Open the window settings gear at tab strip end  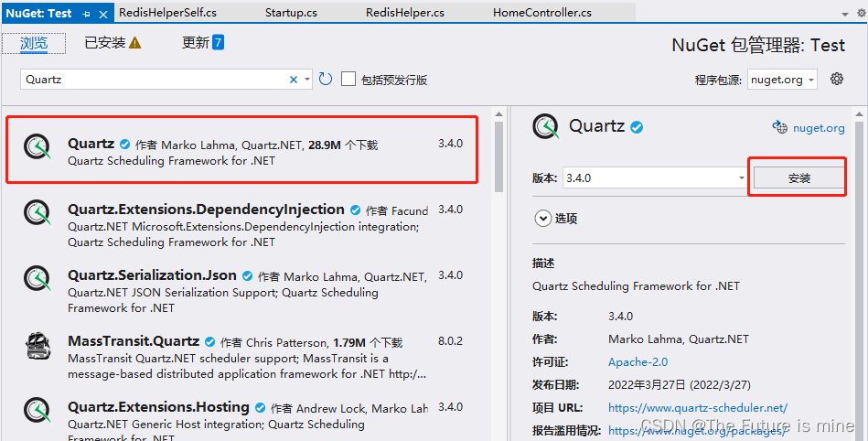click(x=862, y=13)
